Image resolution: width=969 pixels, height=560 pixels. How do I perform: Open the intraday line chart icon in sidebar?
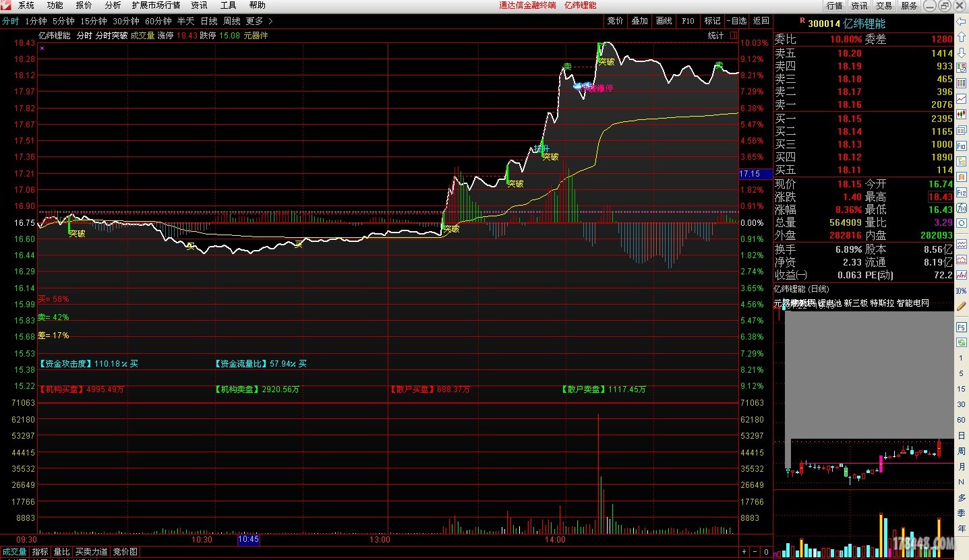click(x=962, y=98)
